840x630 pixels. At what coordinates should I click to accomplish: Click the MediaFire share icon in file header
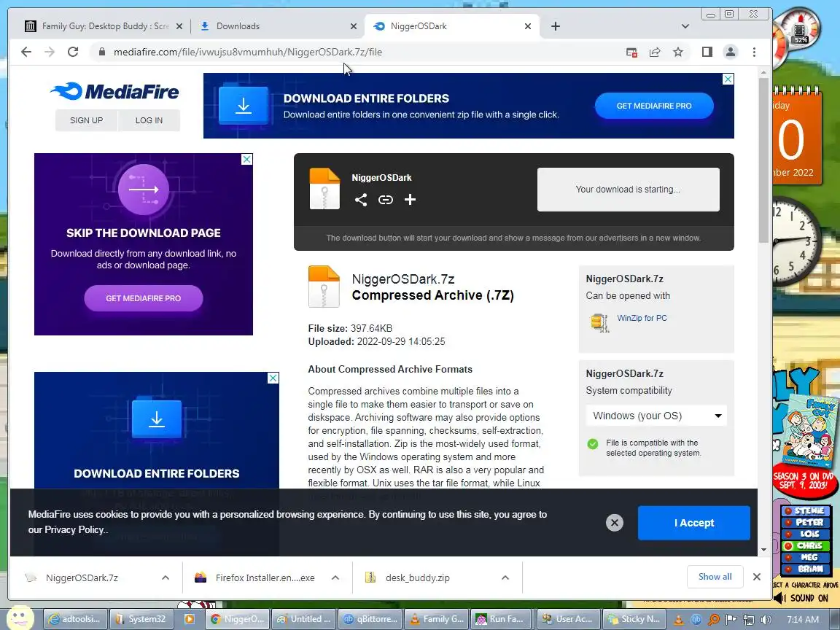360,200
